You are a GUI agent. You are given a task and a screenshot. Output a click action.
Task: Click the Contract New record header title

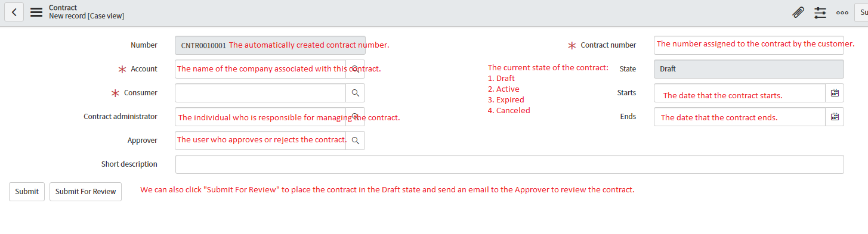[87, 12]
